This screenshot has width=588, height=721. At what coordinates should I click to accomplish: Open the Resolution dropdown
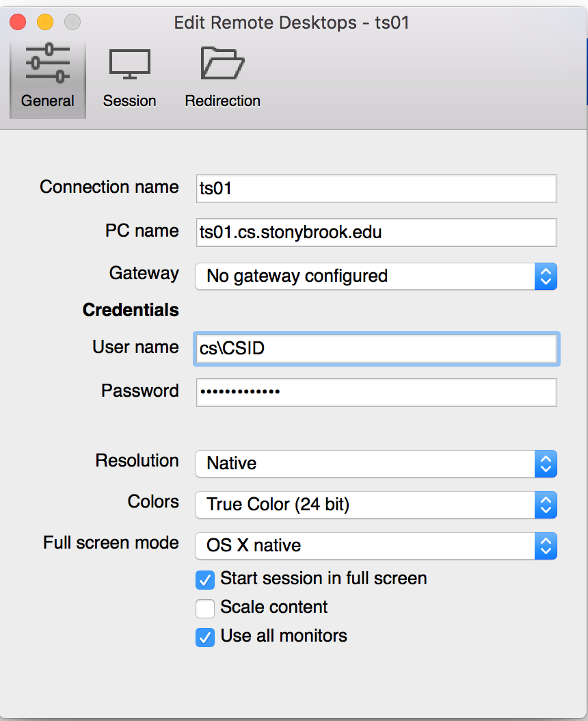[376, 464]
